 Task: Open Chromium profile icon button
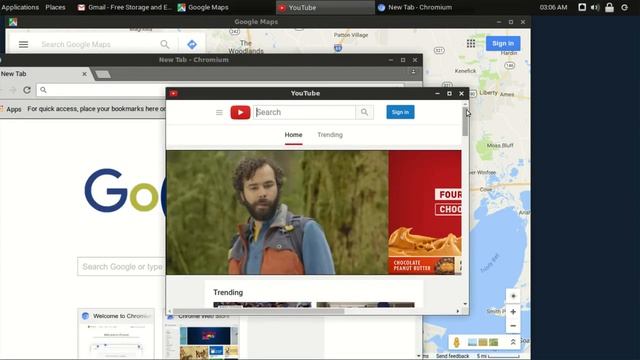point(413,71)
